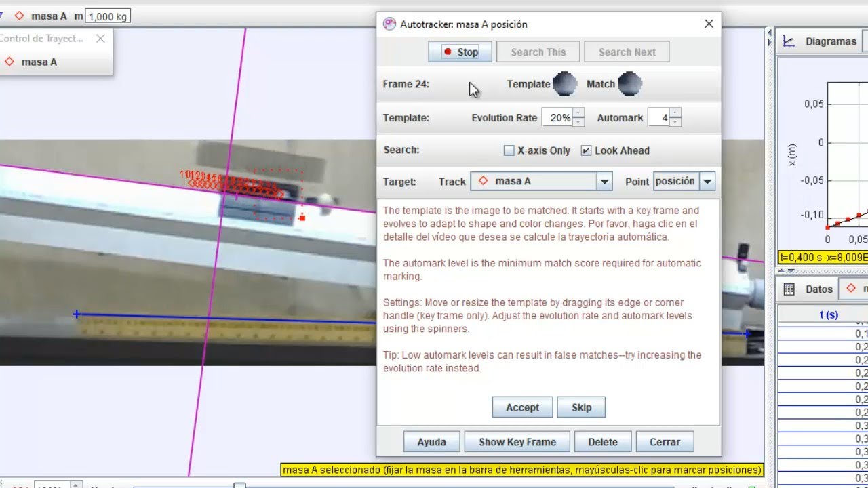The height and width of the screenshot is (488, 868).
Task: Click the Template image thumbnail
Action: [565, 84]
